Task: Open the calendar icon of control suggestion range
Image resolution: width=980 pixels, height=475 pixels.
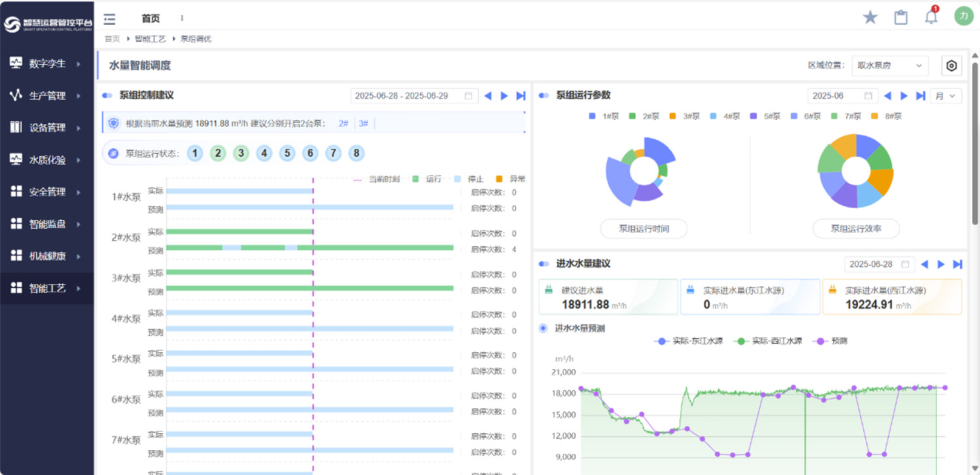Action: coord(468,96)
